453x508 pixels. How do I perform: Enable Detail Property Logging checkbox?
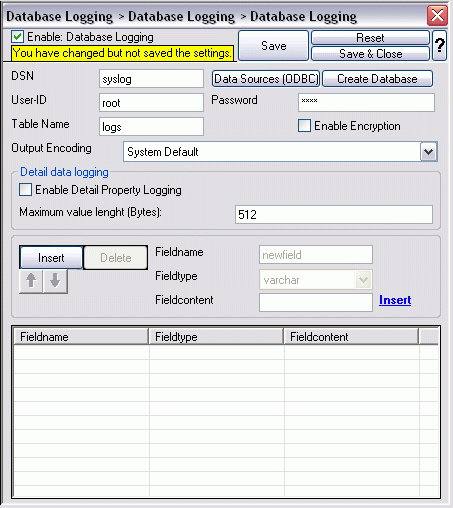click(x=26, y=190)
